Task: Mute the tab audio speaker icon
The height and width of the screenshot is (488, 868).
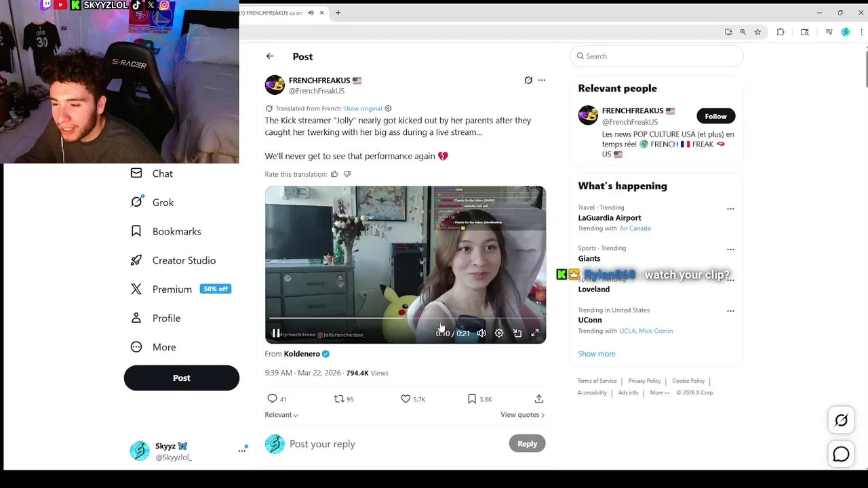Action: pyautogui.click(x=311, y=12)
